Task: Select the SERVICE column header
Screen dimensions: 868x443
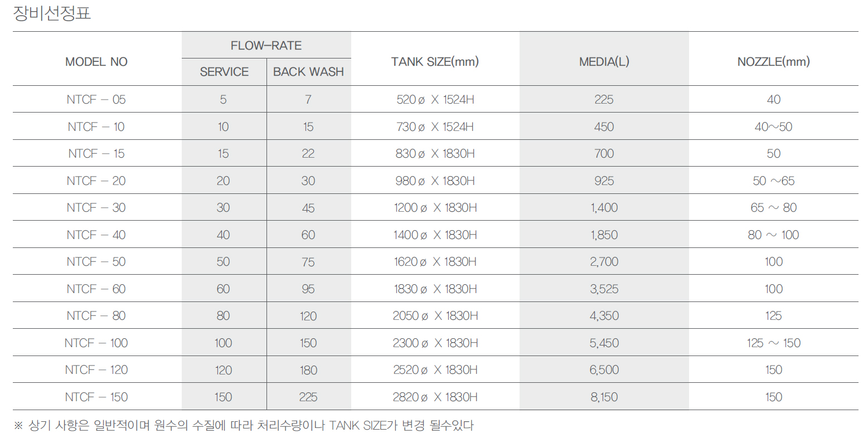Action: click(x=224, y=72)
